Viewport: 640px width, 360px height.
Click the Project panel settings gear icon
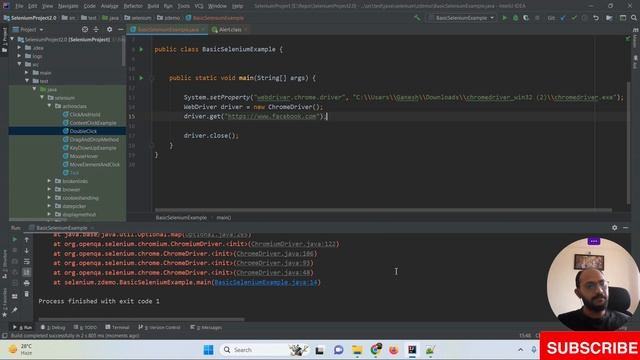[x=109, y=29]
